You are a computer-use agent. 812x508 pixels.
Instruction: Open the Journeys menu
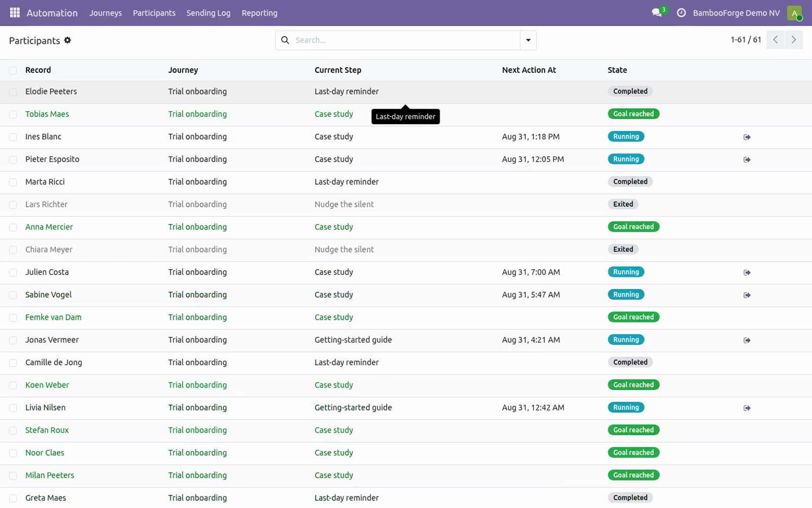[x=106, y=13]
